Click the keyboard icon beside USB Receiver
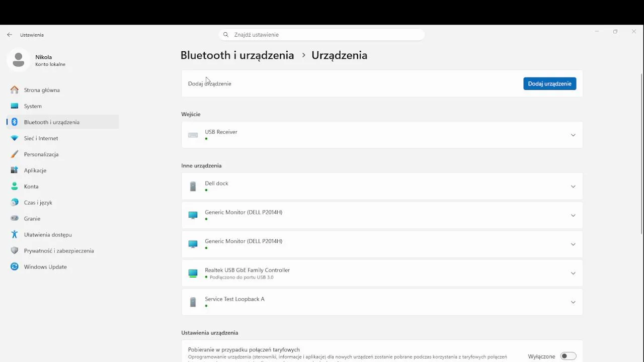This screenshot has width=644, height=362. pyautogui.click(x=193, y=135)
